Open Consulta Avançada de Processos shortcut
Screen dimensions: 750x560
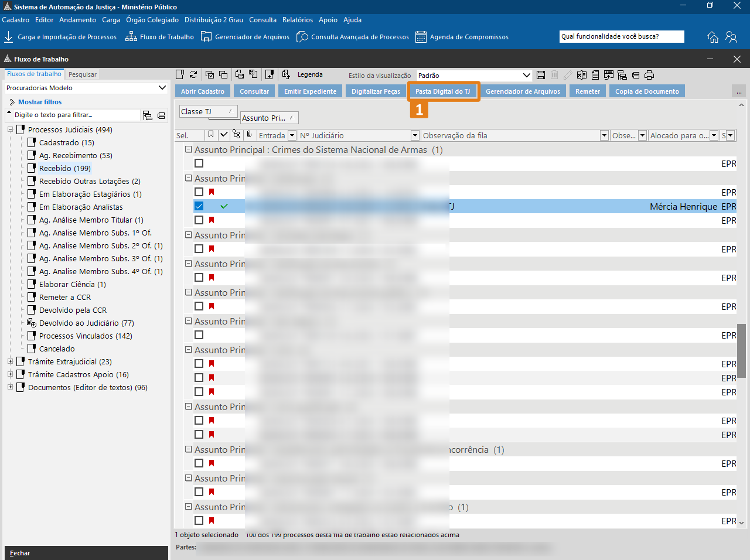coord(353,37)
